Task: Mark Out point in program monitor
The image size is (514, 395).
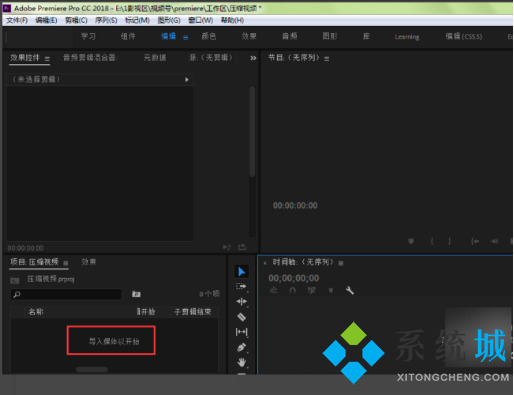Action: (450, 241)
